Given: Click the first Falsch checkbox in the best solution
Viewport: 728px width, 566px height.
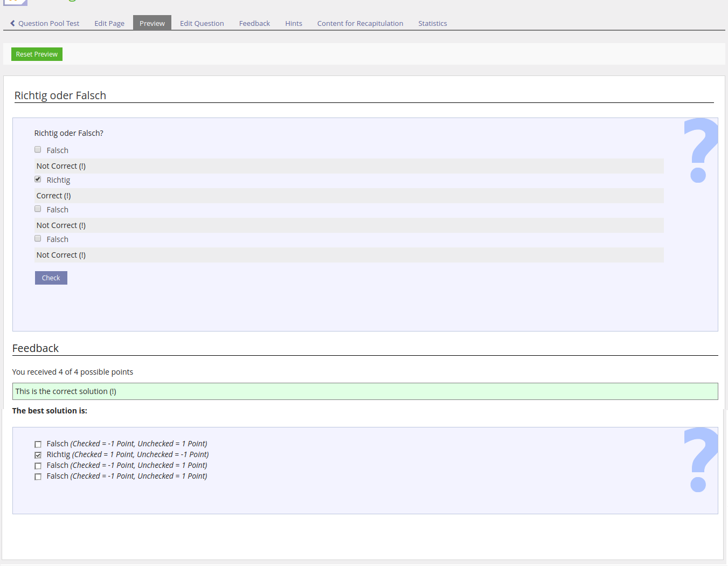Looking at the screenshot, I should (x=38, y=444).
